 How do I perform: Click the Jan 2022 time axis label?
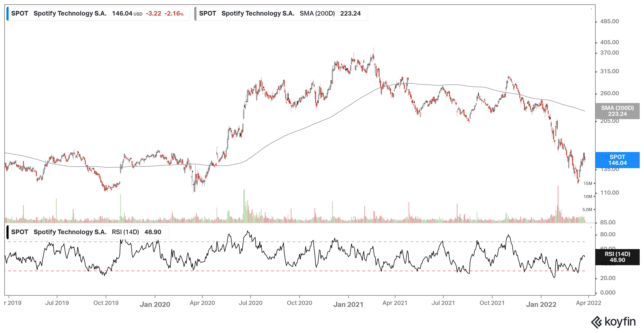coord(541,305)
